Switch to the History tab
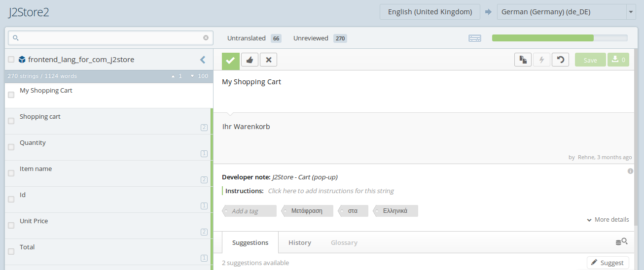Viewport: 644px width, 270px height. tap(299, 242)
